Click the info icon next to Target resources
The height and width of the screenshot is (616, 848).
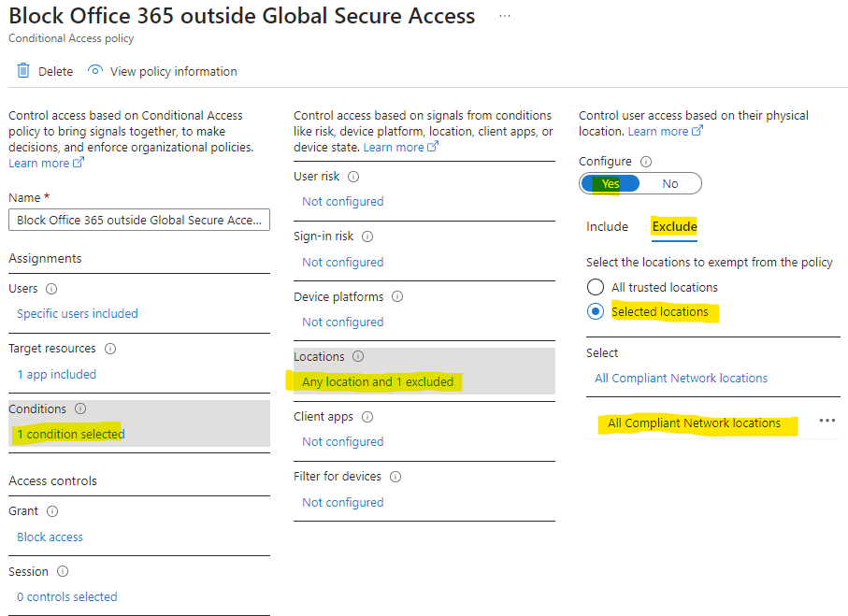(110, 349)
